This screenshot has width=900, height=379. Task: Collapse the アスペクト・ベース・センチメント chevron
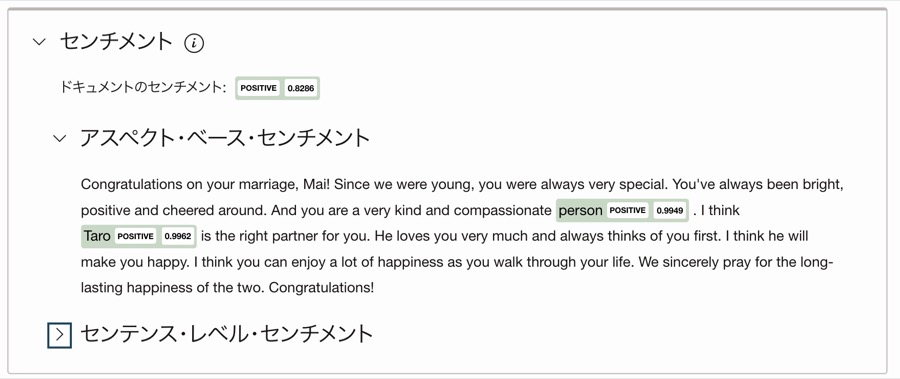click(x=60, y=138)
